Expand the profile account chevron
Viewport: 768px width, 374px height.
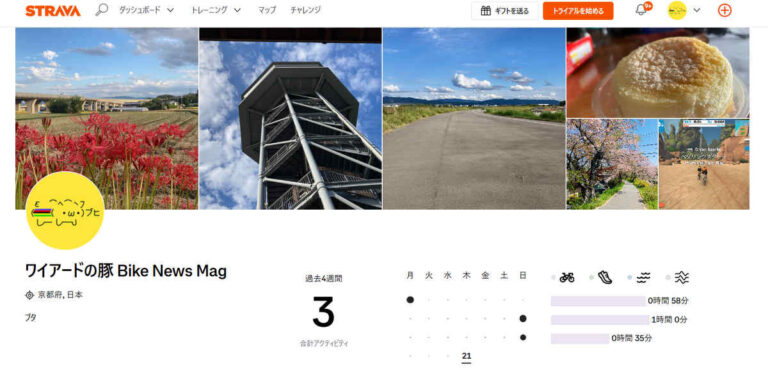pos(696,10)
